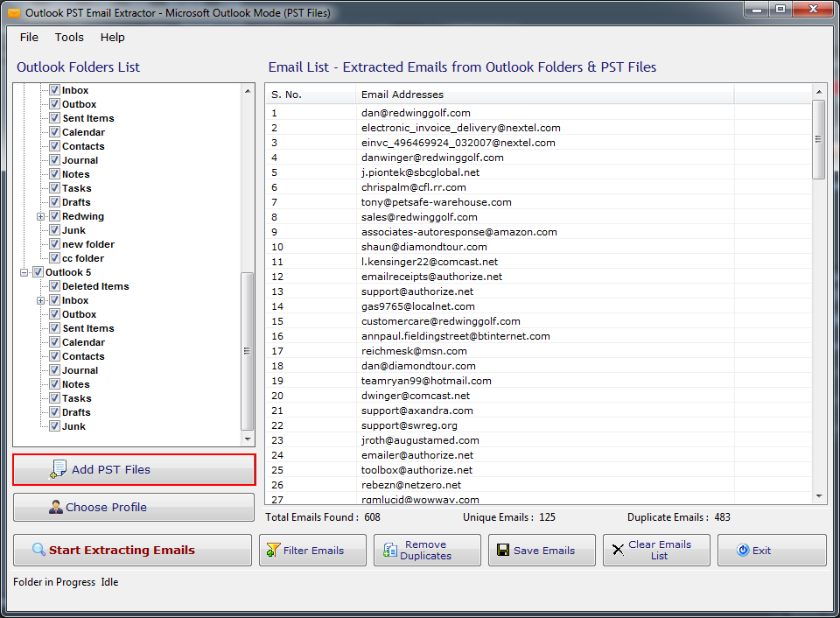
Task: Open the Tools menu
Action: click(69, 38)
